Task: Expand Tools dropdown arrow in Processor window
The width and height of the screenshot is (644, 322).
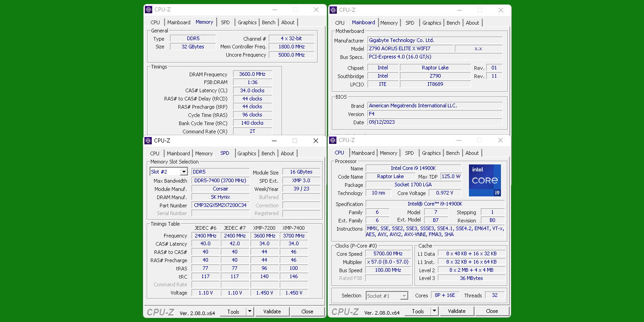Action: [x=434, y=311]
